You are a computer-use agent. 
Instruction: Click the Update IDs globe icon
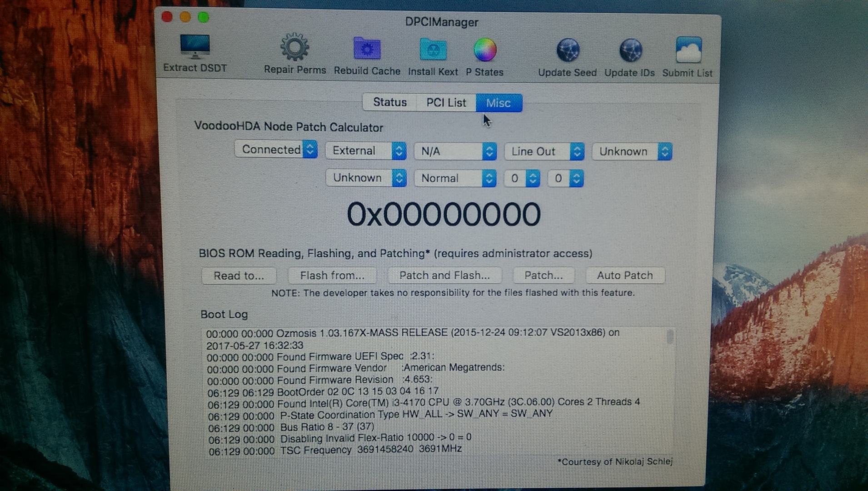coord(630,50)
